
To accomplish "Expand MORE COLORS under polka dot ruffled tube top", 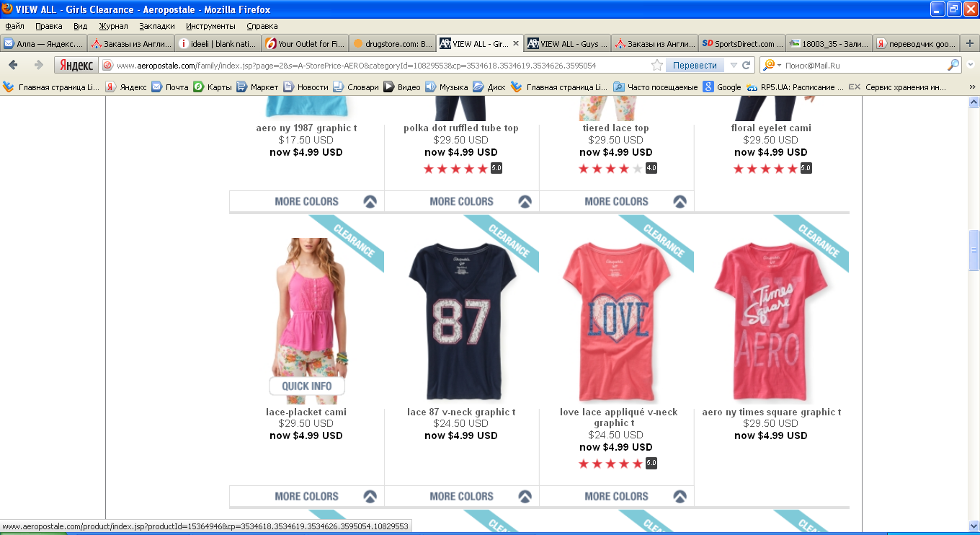I will point(462,201).
